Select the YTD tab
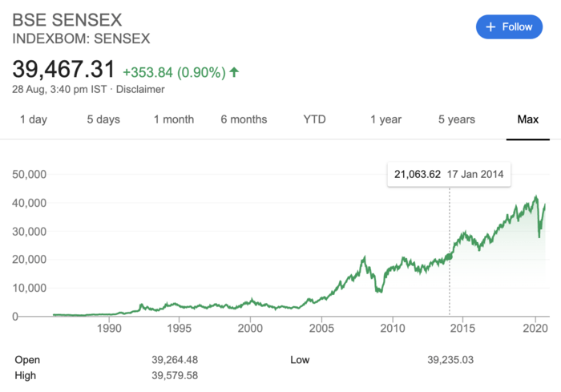Viewport: 561px width, 392px height. pos(314,119)
